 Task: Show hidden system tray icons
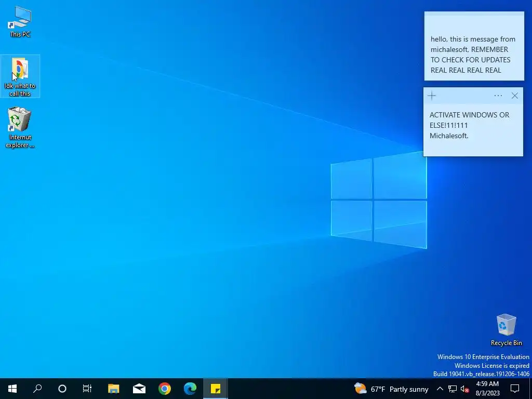click(x=440, y=389)
